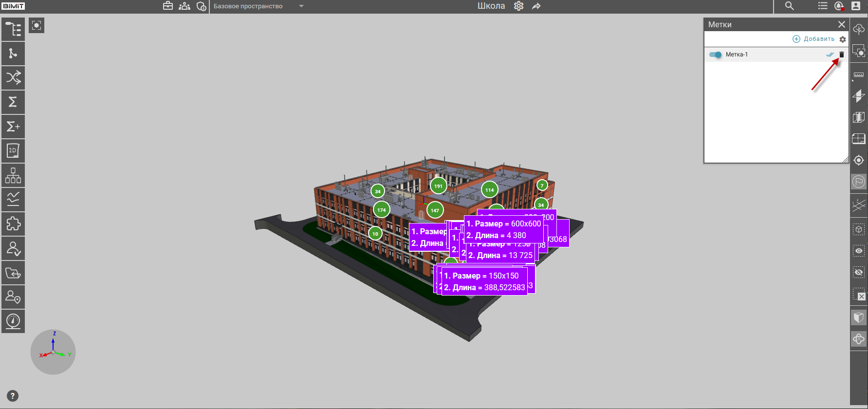This screenshot has width=868, height=409.
Task: Click the flag marks tool icon
Action: [x=859, y=182]
